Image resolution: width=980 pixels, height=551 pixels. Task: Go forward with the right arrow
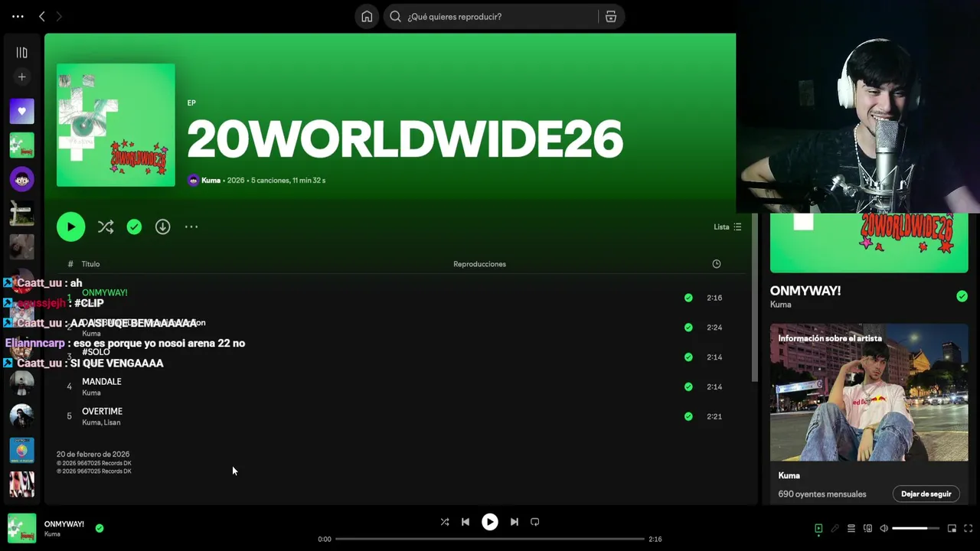[x=59, y=16]
